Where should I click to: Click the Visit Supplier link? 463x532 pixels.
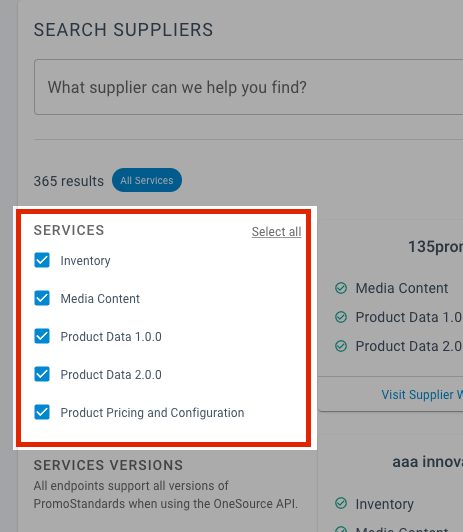click(422, 395)
